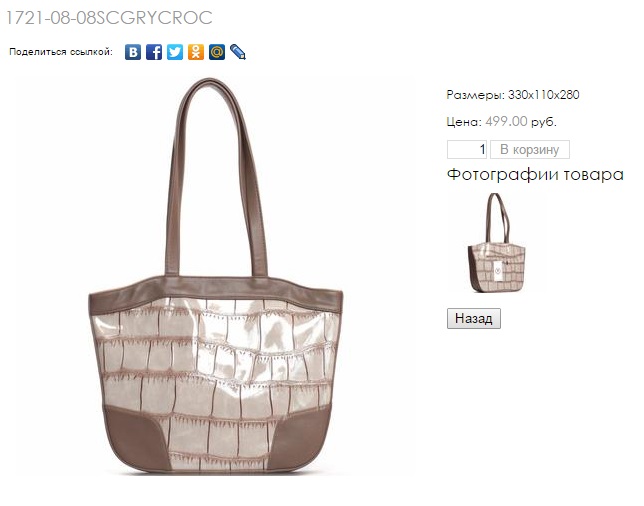Click the 499.00 price value
Viewport: 644px width, 506px height.
pyautogui.click(x=506, y=122)
